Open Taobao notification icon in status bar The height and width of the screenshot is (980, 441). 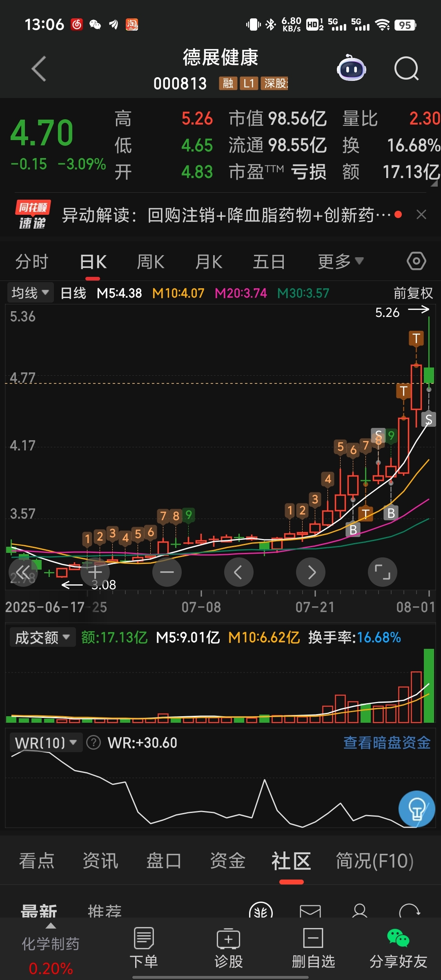point(131,25)
